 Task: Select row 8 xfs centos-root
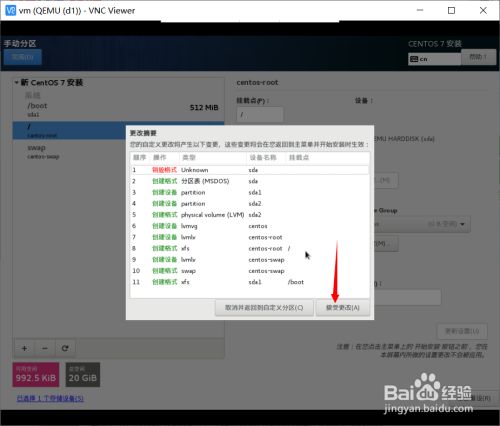click(250, 248)
